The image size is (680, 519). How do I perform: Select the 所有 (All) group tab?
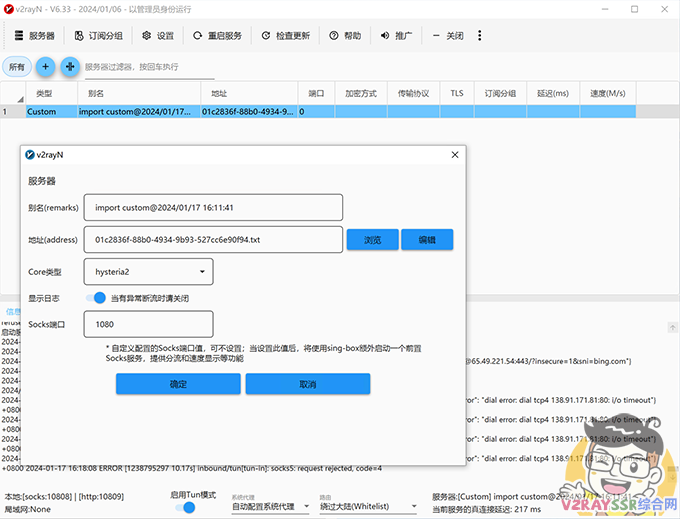16,67
